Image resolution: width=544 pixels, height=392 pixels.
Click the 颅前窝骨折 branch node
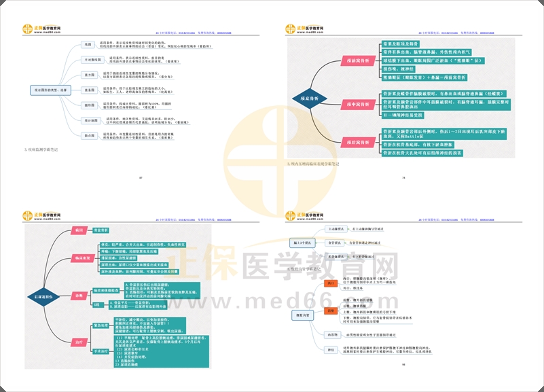tap(355, 61)
